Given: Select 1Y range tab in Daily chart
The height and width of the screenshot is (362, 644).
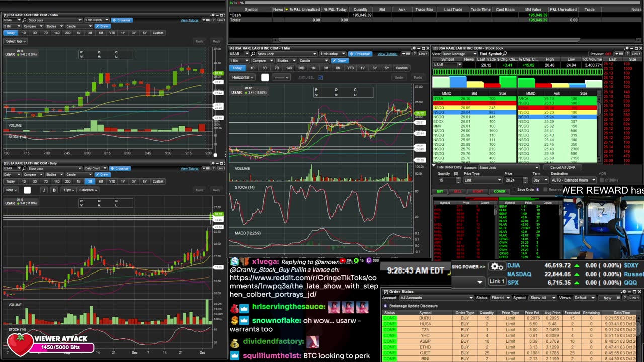Looking at the screenshot, I should click(x=123, y=182).
